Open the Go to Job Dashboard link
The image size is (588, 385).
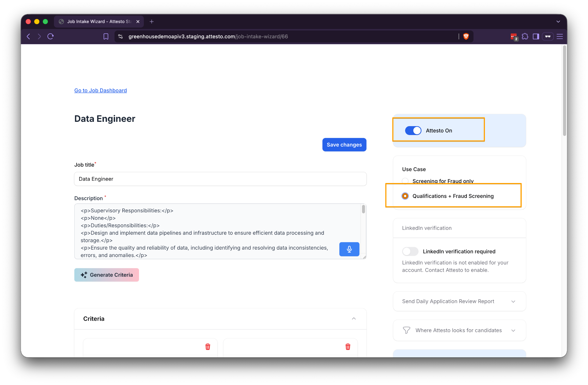(x=100, y=91)
